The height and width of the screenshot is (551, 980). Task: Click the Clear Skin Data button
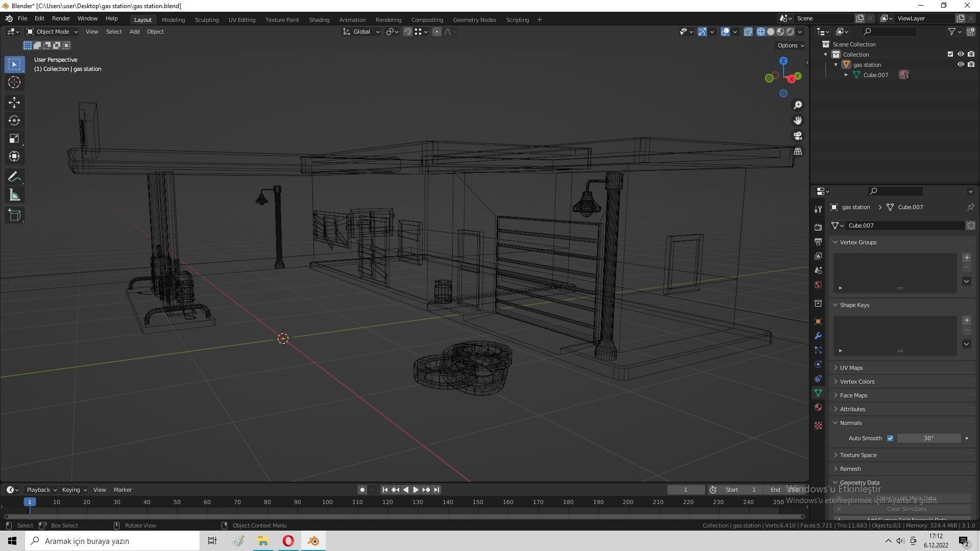coord(906,509)
